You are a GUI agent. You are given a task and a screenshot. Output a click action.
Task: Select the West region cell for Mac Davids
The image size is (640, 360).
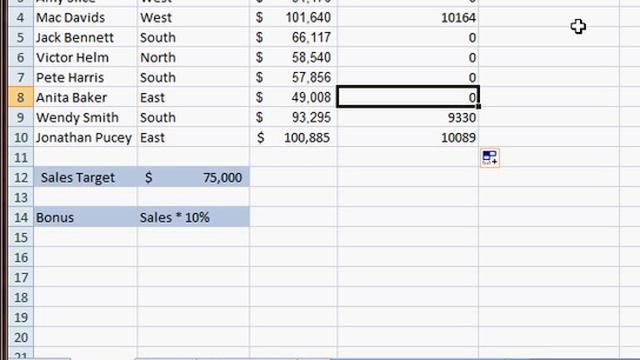coord(193,18)
